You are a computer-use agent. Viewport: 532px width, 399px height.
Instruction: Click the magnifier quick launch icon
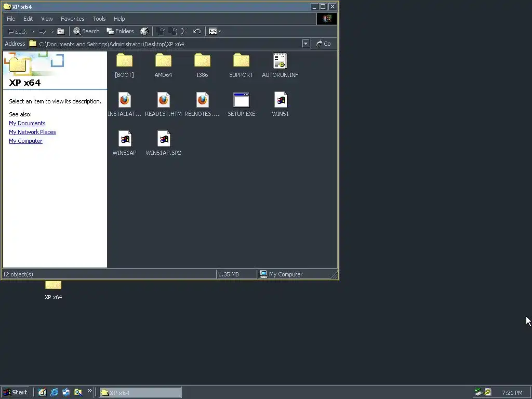78,392
